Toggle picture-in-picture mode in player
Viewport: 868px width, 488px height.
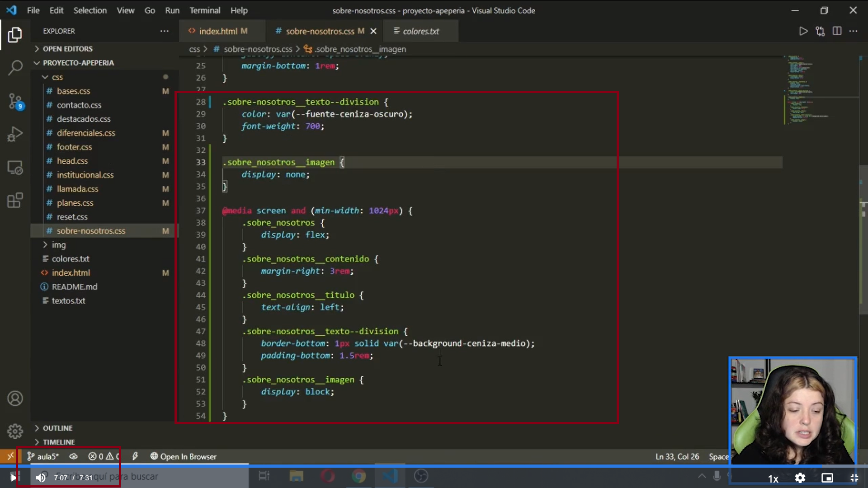pyautogui.click(x=827, y=478)
